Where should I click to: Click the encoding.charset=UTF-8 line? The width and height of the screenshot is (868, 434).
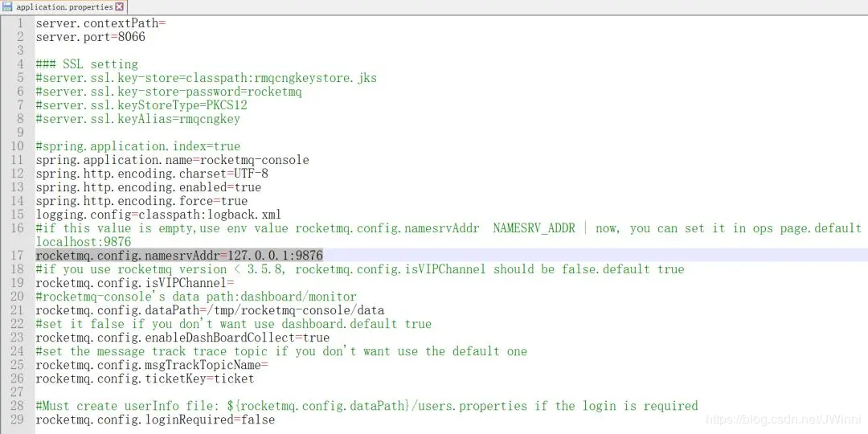tap(152, 174)
